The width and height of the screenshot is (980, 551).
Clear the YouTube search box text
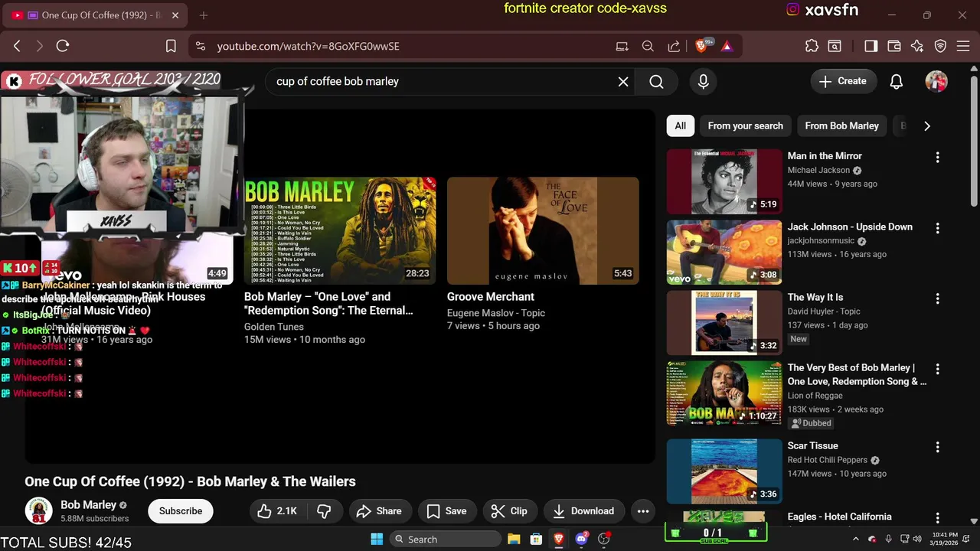[x=623, y=81]
